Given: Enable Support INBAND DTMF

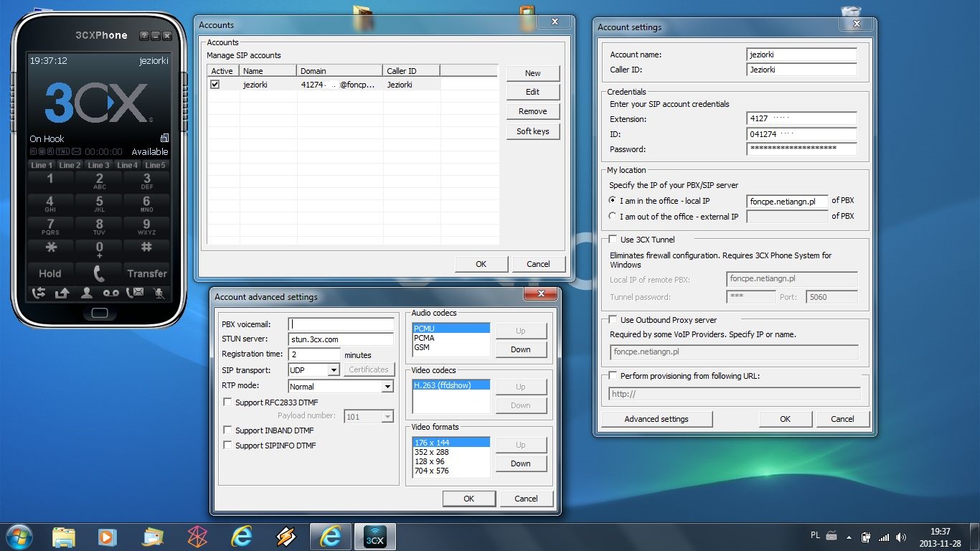Looking at the screenshot, I should click(228, 430).
